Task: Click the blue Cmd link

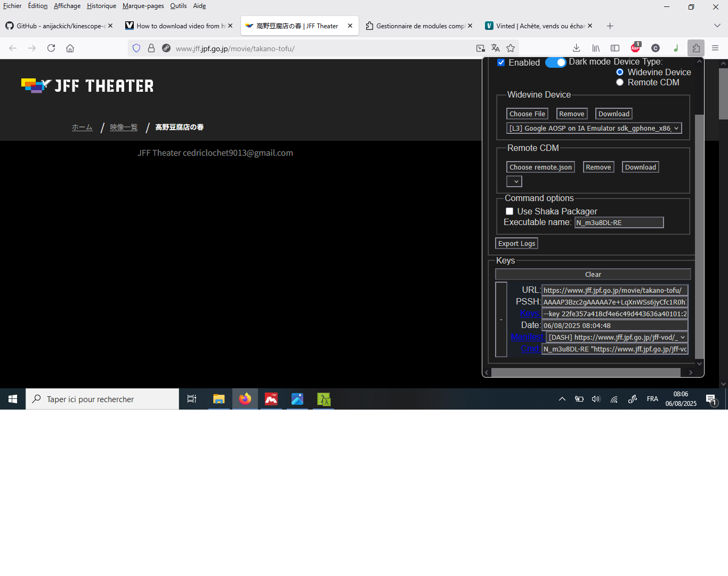Action: (530, 349)
